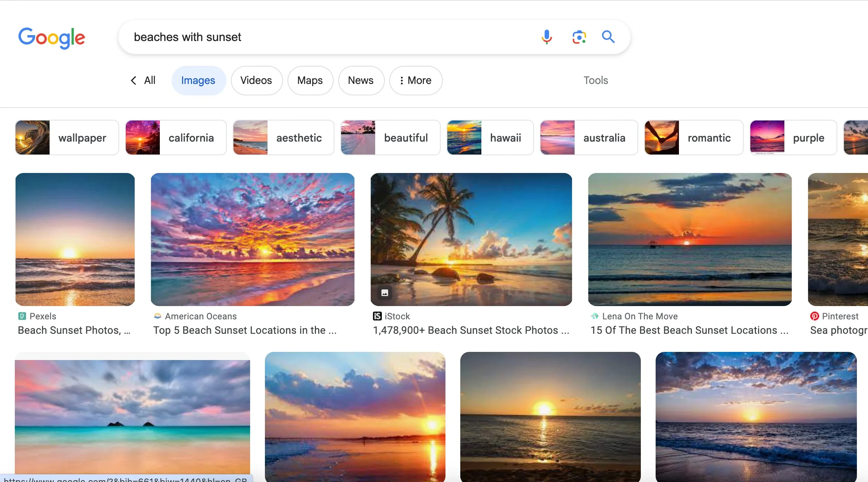The height and width of the screenshot is (482, 868).
Task: Click the Google logo
Action: tap(52, 38)
